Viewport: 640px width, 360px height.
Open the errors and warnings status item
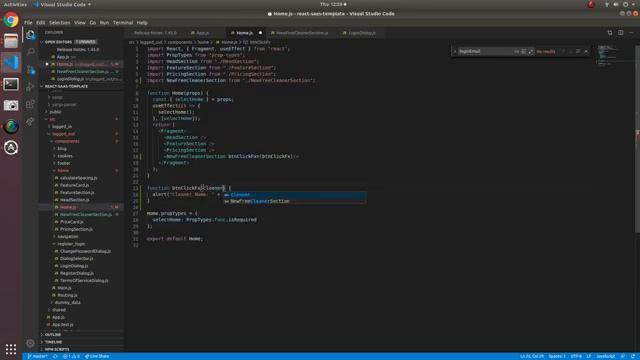click(x=71, y=356)
